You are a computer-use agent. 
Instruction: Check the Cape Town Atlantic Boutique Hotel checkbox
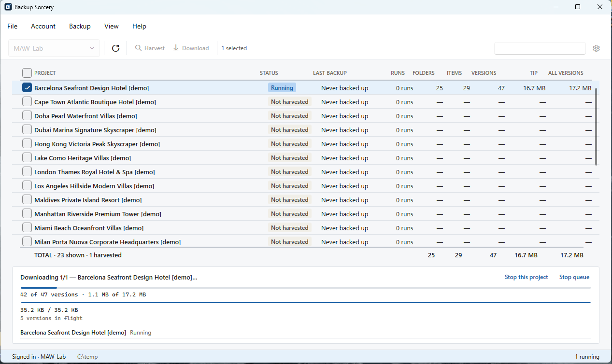tap(27, 102)
